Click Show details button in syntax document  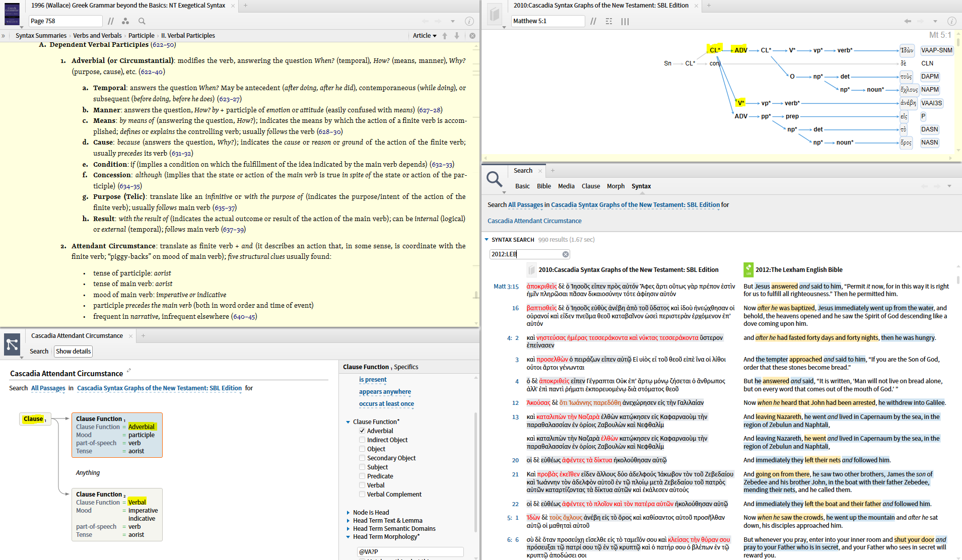click(x=74, y=352)
